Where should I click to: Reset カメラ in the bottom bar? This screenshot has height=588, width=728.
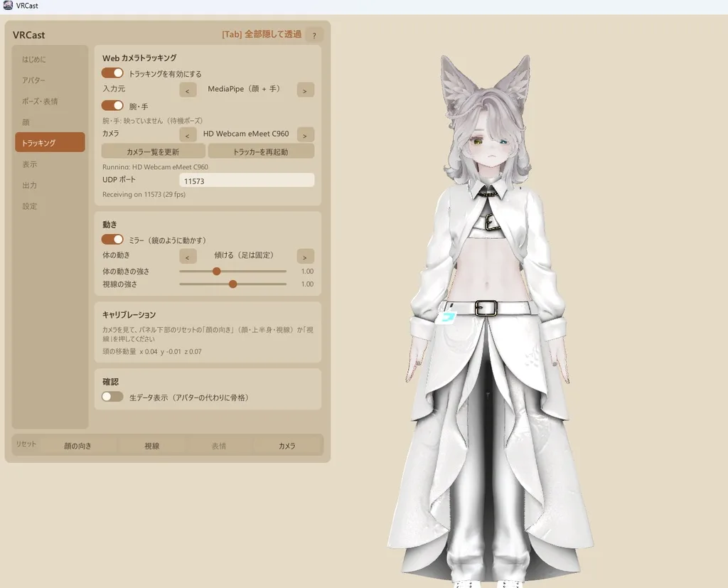[x=287, y=446]
